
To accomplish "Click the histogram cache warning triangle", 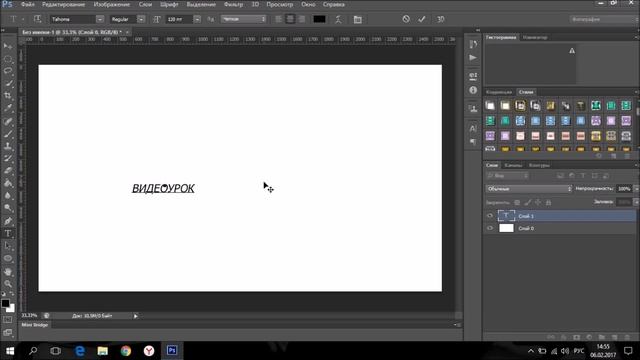I will [x=572, y=51].
